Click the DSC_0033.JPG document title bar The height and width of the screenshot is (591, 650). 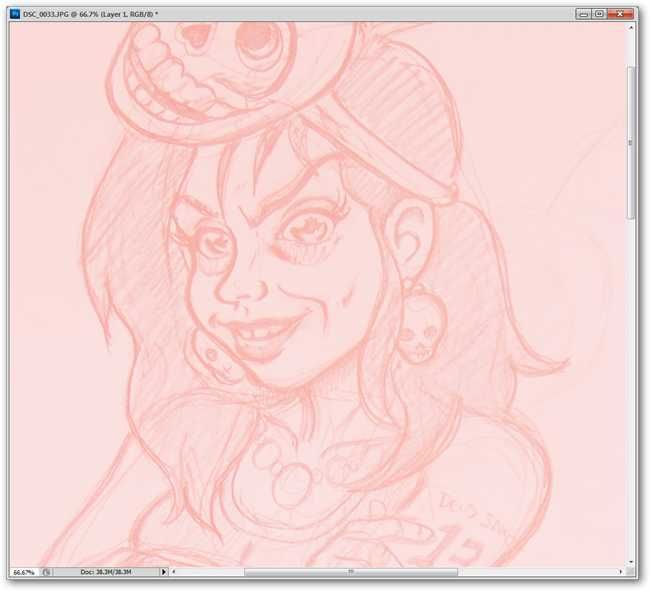pos(290,14)
